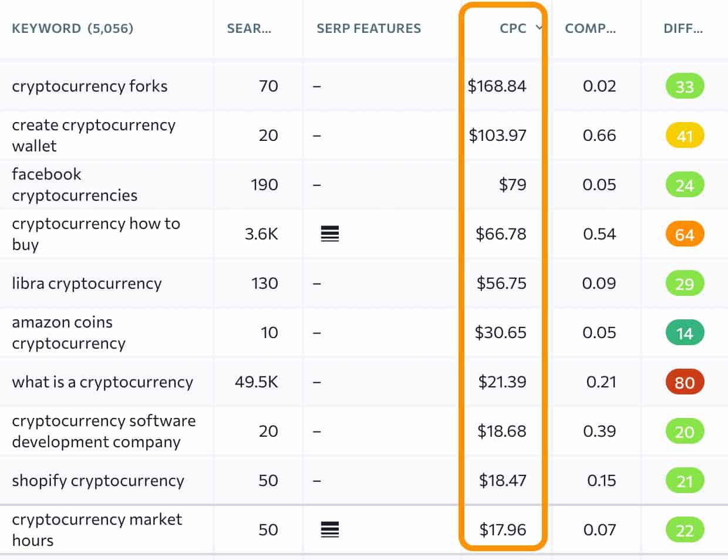The height and width of the screenshot is (560, 728).
Task: Select the dash under SERP features for 'libra cryptocurrency'
Action: click(x=318, y=283)
